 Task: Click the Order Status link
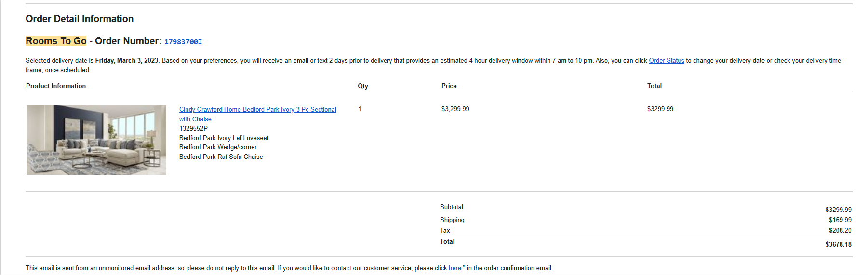pos(667,61)
